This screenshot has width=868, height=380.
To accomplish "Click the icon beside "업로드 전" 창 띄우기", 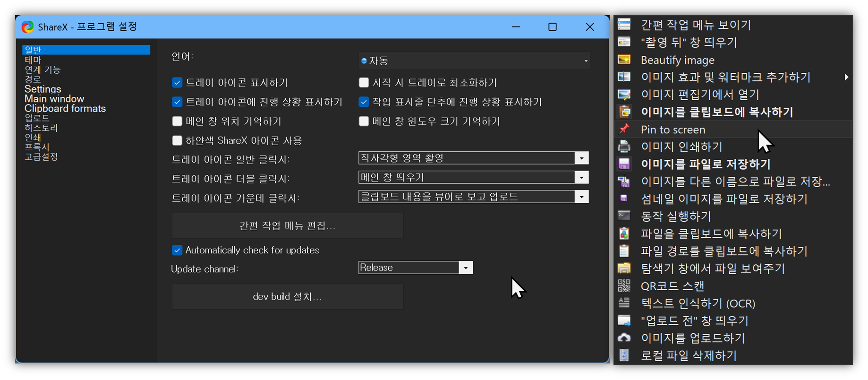I will pos(624,320).
